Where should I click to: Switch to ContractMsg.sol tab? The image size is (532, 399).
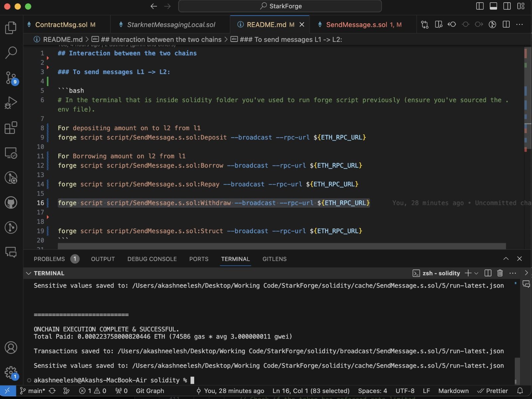(67, 25)
